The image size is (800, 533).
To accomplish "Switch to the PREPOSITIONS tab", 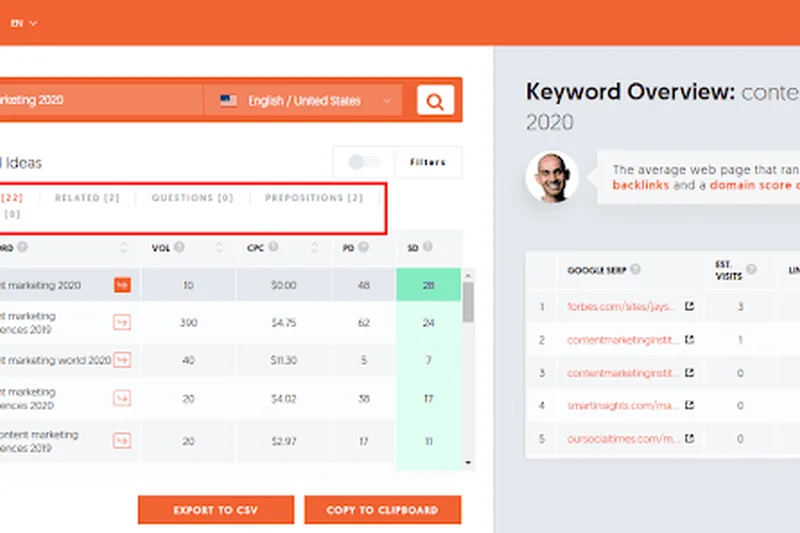I will click(313, 198).
